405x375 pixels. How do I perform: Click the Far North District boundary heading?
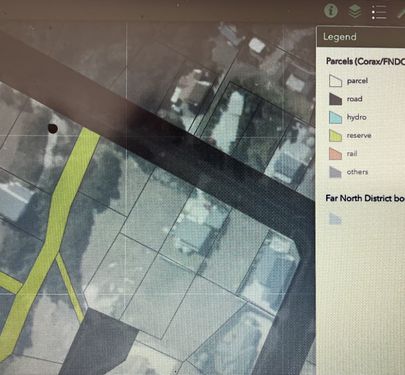coord(365,198)
